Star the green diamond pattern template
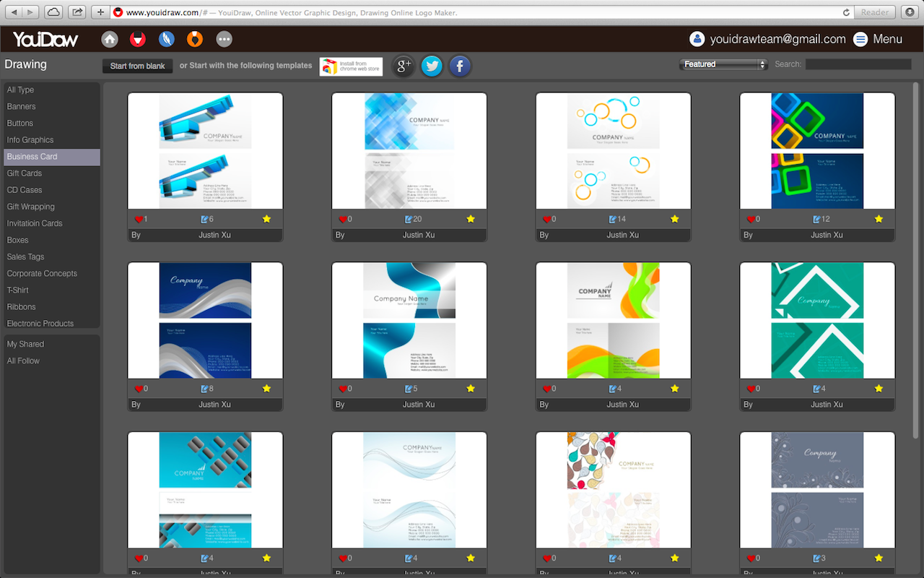Screen dimensions: 924x578 pos(879,388)
